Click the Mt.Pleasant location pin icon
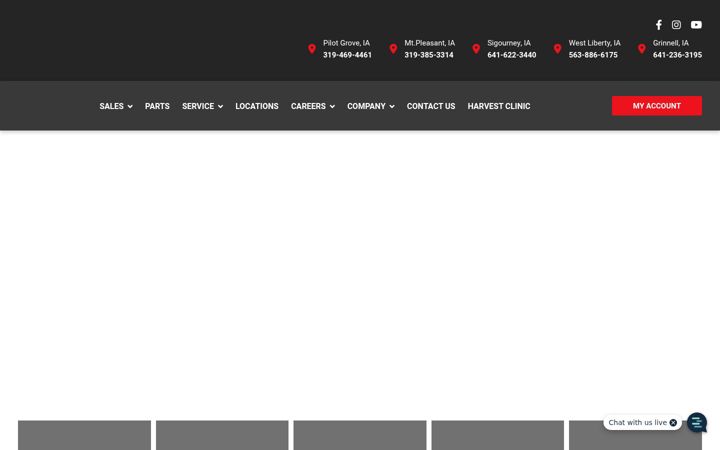The height and width of the screenshot is (450, 720). tap(393, 49)
